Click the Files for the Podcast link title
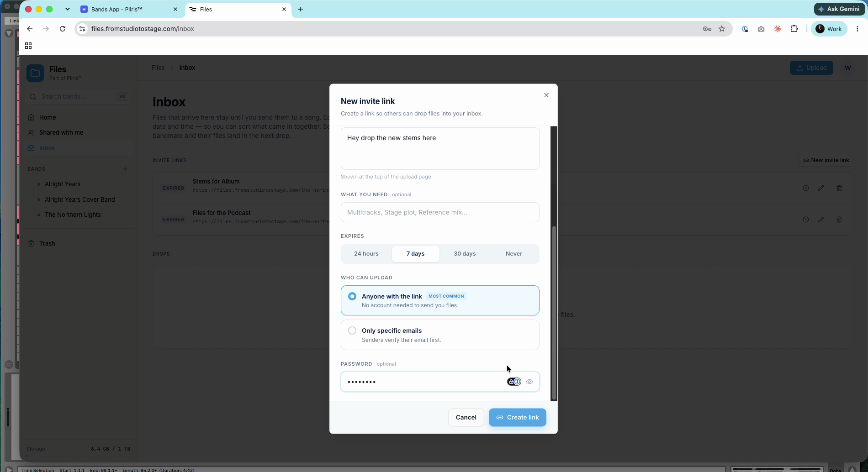This screenshot has width=868, height=472. coord(222,213)
